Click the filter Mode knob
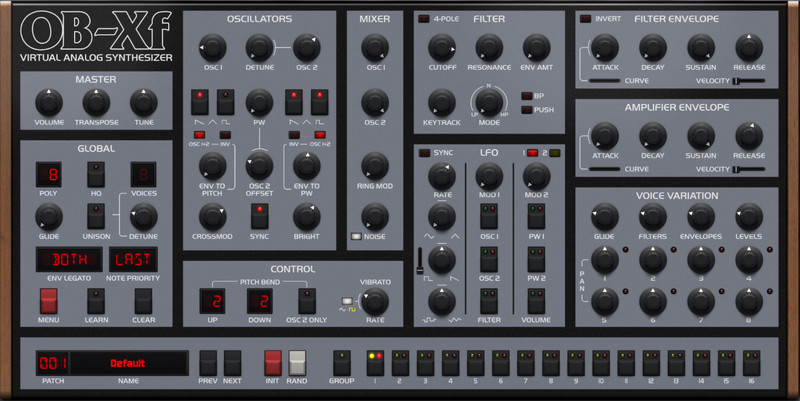The width and height of the screenshot is (800, 401). (489, 103)
